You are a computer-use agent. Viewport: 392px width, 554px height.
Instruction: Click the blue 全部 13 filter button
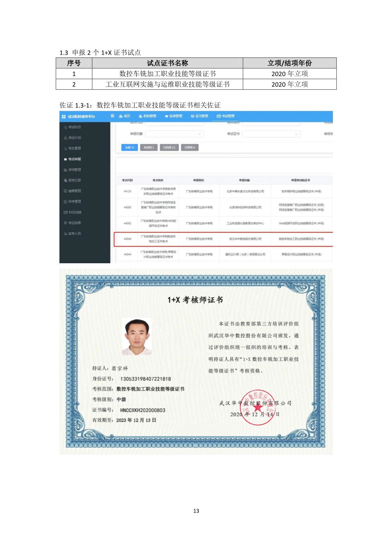[x=130, y=148]
